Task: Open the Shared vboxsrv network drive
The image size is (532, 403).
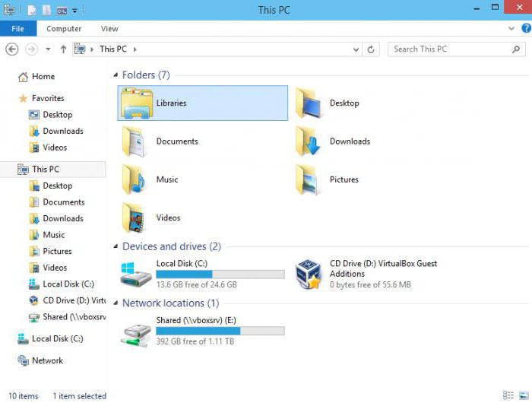Action: coord(137,332)
